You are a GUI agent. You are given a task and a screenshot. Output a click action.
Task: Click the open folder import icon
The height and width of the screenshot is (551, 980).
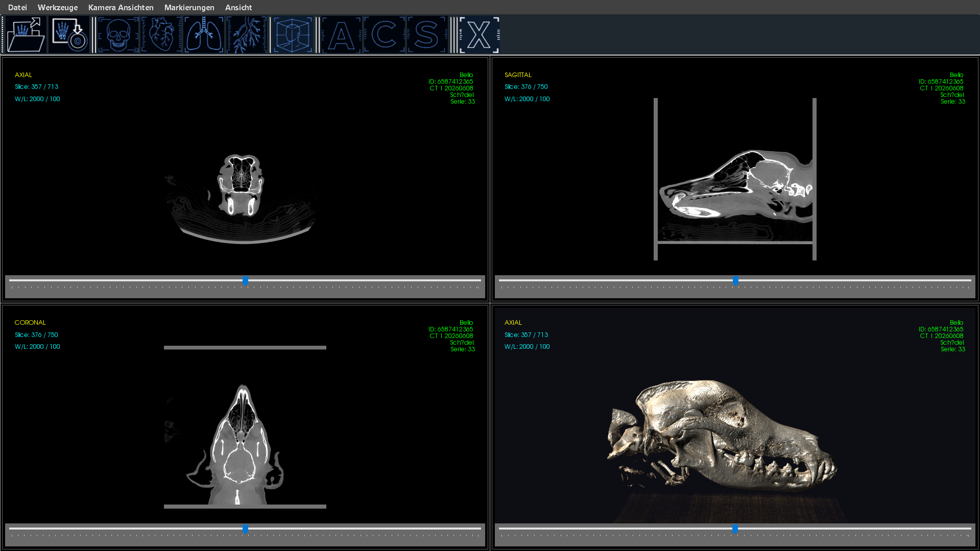26,35
